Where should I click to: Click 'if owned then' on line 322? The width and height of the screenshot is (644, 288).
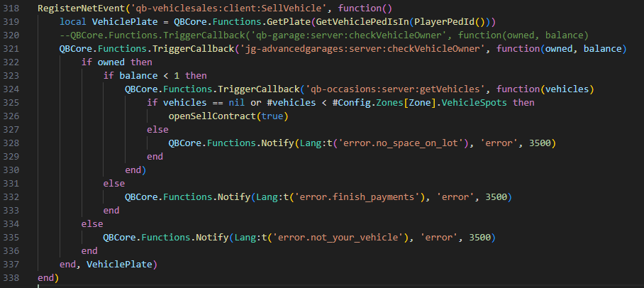116,62
